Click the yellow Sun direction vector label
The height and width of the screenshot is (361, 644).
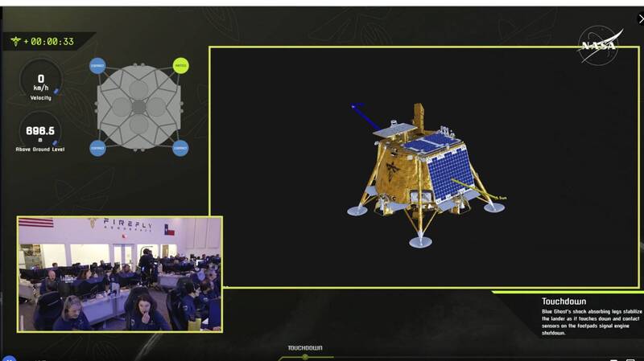click(x=501, y=197)
